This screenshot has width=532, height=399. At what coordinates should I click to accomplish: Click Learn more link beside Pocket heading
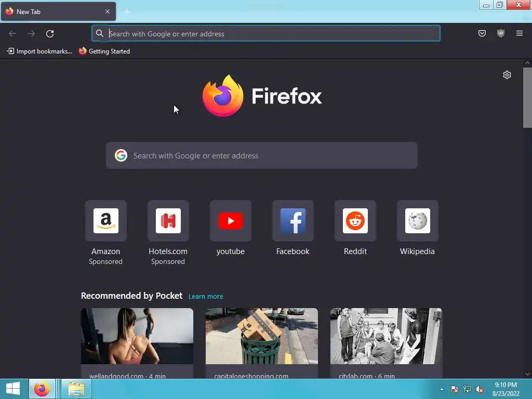[206, 297]
